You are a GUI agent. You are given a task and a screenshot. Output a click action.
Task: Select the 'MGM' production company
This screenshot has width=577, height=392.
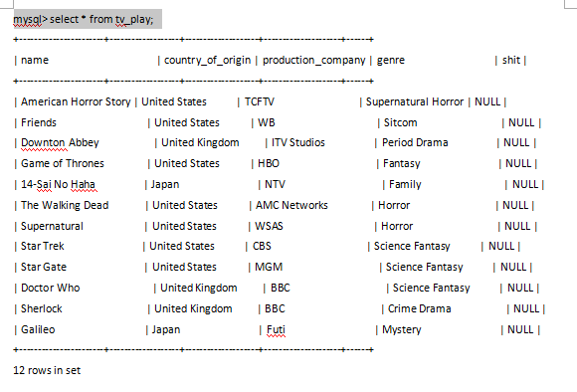[x=269, y=267]
